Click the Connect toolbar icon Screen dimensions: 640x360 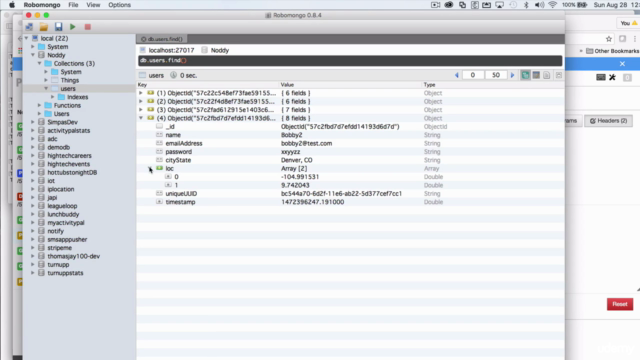point(29,27)
